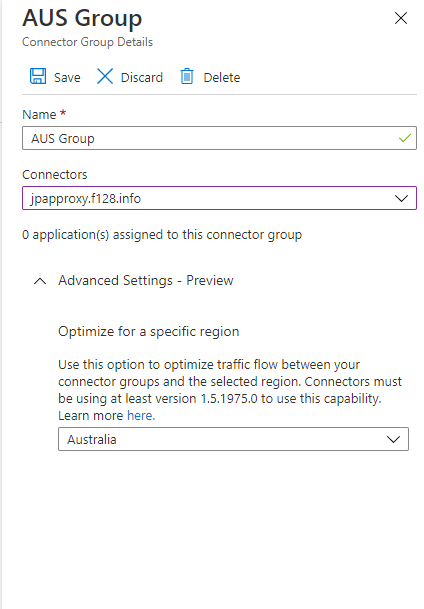Click the green checkmark in Name field

[x=405, y=138]
